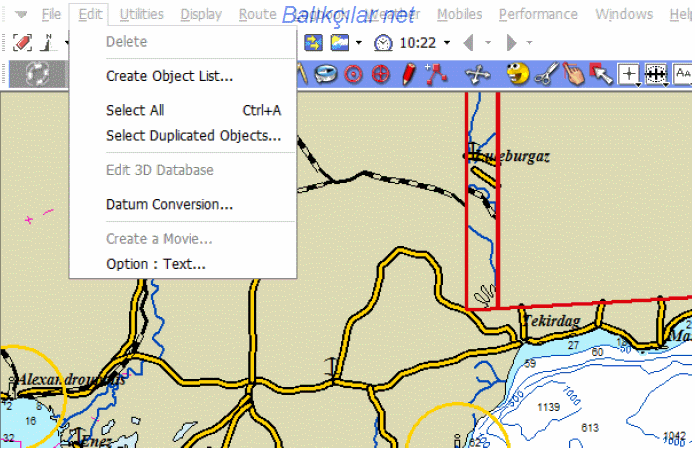Open Datum Conversion dialog
The width and height of the screenshot is (695, 450).
click(x=169, y=204)
